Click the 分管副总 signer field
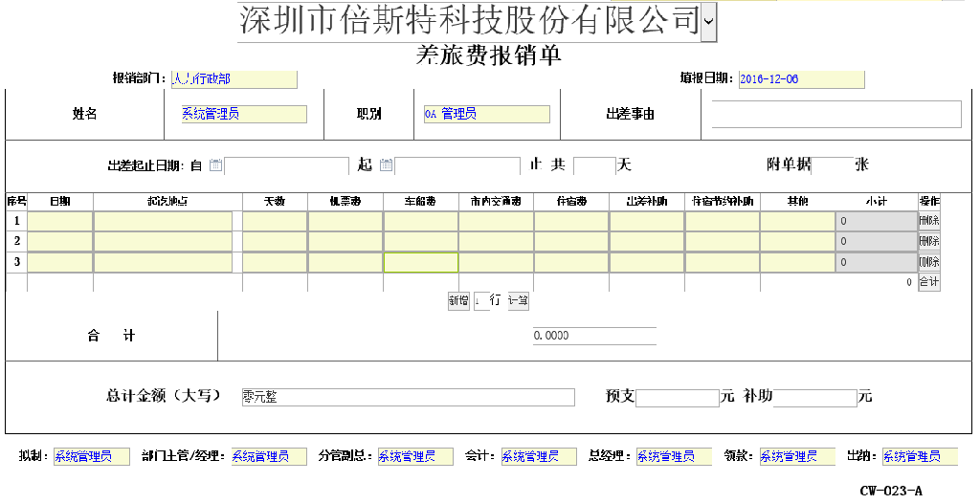This screenshot has width=980, height=504. coord(415,456)
